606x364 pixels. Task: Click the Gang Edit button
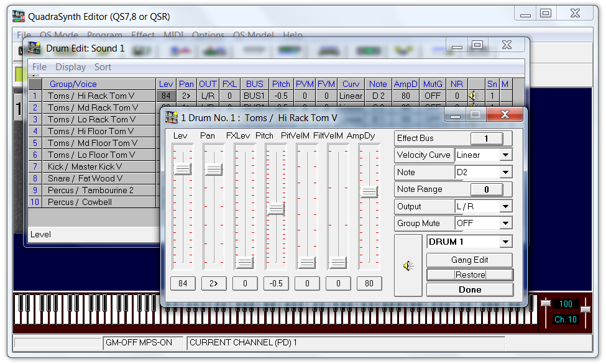[x=470, y=260]
